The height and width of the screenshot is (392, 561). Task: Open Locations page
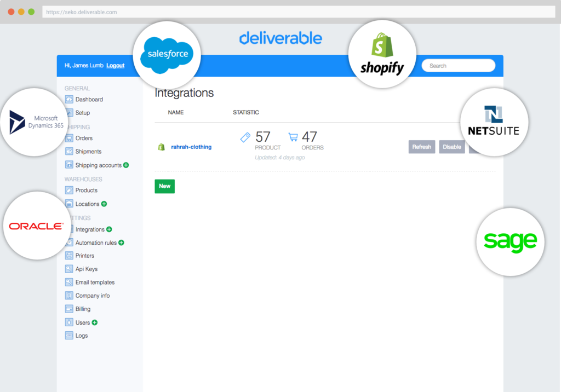pyautogui.click(x=87, y=204)
